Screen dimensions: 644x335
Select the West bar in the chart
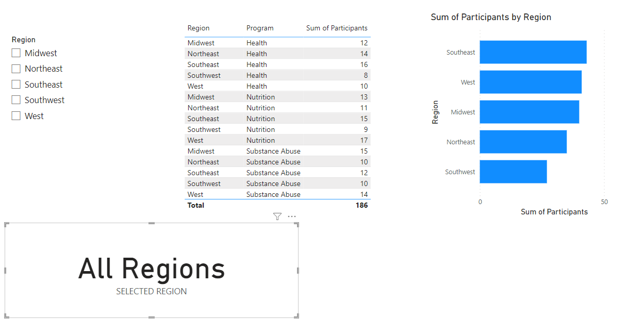(x=529, y=82)
